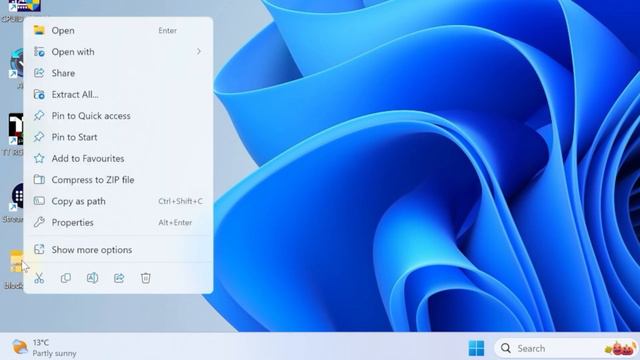Click Show more options
The width and height of the screenshot is (640, 360).
118,250
